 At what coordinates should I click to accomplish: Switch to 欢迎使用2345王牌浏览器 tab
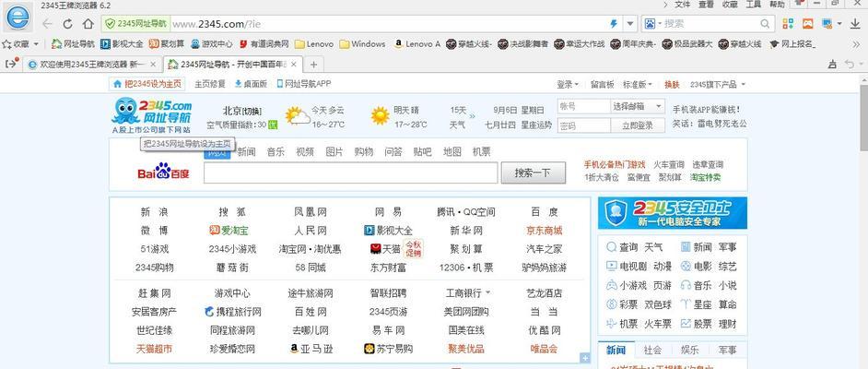92,65
